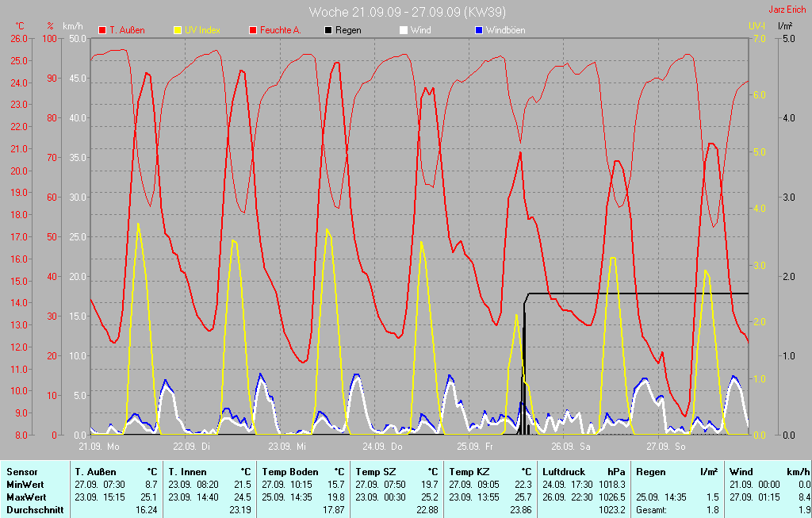
Task: Click the Temp KZ average 23.86
Action: point(520,510)
